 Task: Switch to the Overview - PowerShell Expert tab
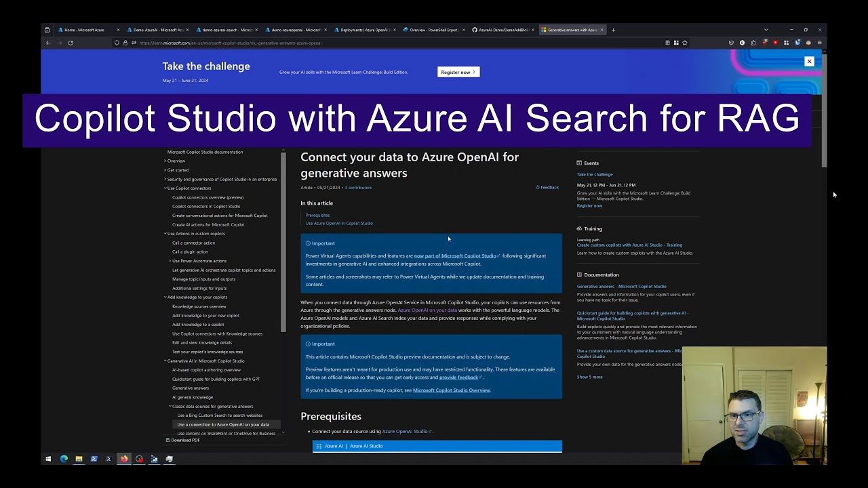[x=434, y=30]
